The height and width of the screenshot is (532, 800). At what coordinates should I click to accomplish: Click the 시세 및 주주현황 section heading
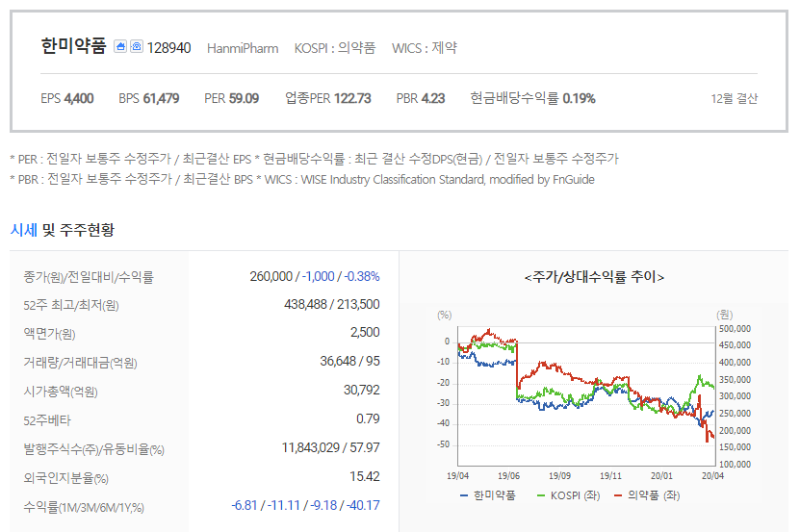click(x=63, y=230)
